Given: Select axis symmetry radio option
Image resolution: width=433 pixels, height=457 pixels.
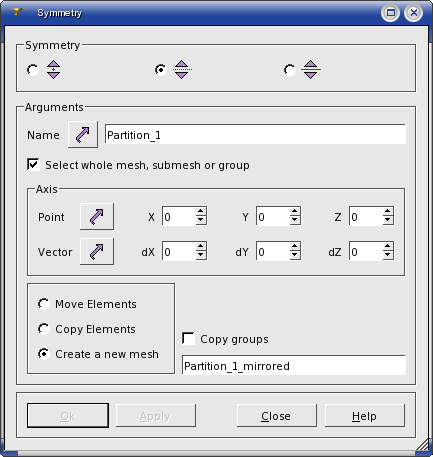Looking at the screenshot, I should point(161,70).
